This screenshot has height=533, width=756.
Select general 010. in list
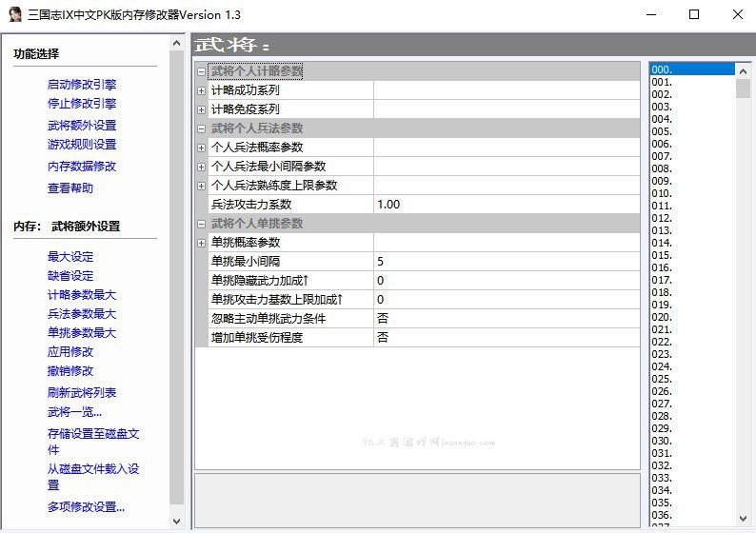(x=692, y=193)
